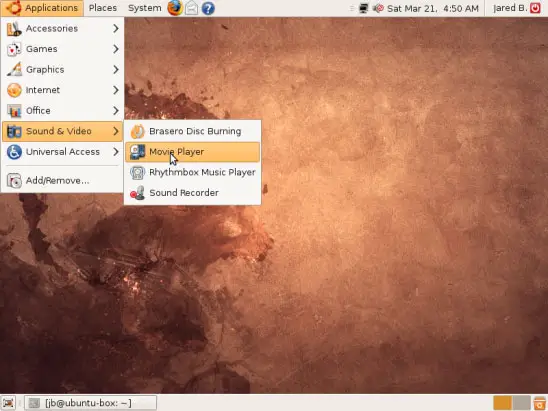Open the Accessories submenu
The height and width of the screenshot is (411, 548).
pos(62,28)
